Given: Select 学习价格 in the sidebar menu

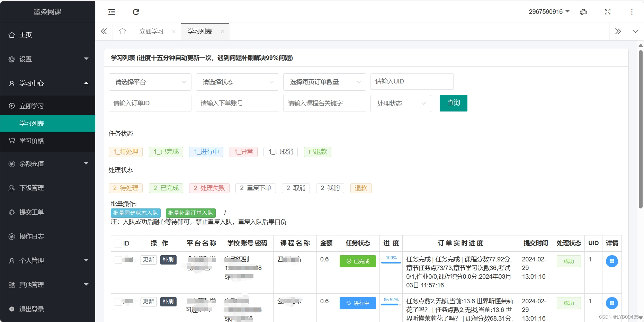Looking at the screenshot, I should click(x=32, y=141).
